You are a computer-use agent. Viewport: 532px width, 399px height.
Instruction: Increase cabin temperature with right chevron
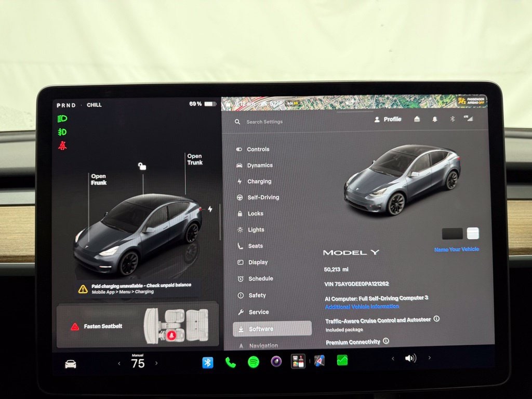pos(156,363)
